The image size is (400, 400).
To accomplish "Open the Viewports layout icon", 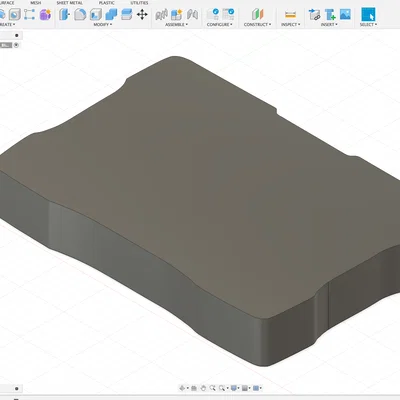I will tap(256, 388).
